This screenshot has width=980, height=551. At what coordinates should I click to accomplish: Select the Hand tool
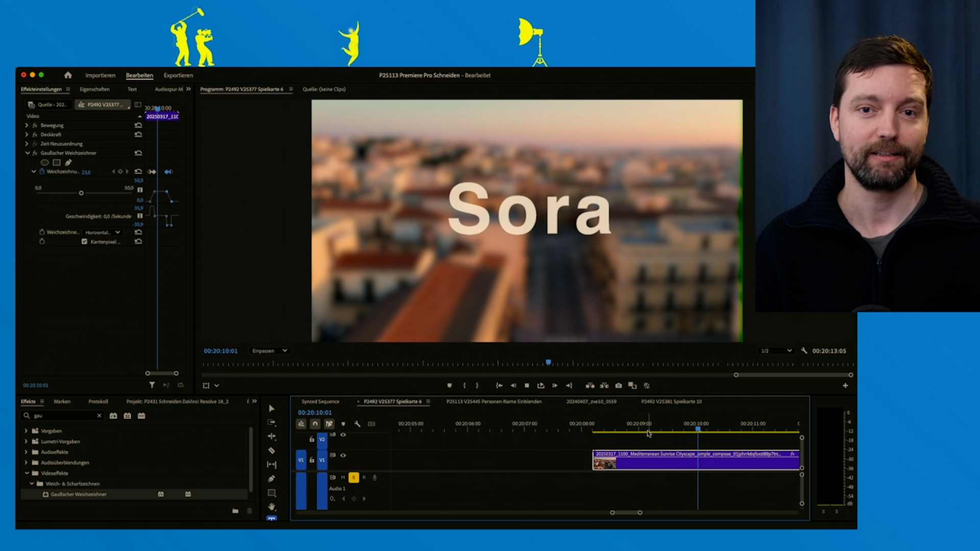click(x=272, y=507)
